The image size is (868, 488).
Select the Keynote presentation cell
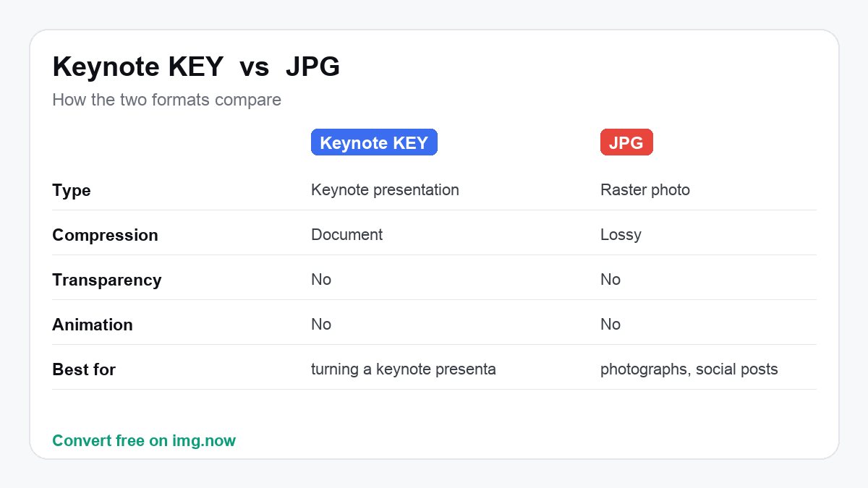385,190
